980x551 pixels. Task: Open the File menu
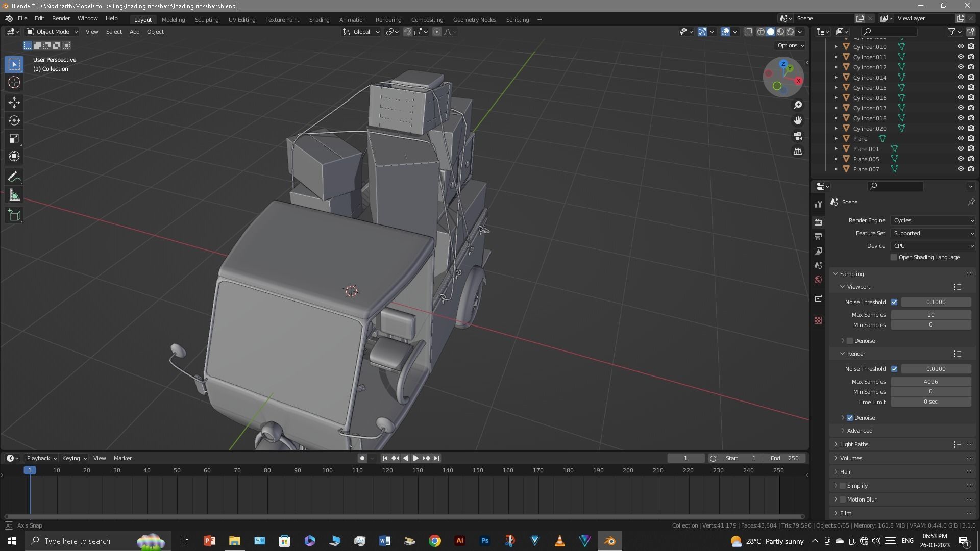click(x=22, y=18)
